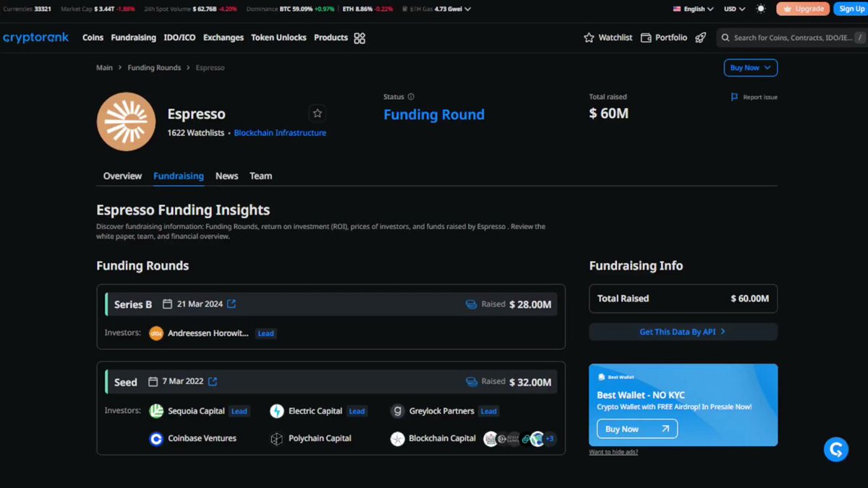The image size is (868, 488).
Task: Switch to the Team tab
Action: point(260,176)
